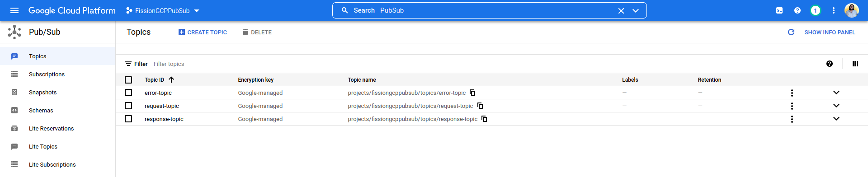
Task: Refresh the topics list
Action: tap(791, 32)
